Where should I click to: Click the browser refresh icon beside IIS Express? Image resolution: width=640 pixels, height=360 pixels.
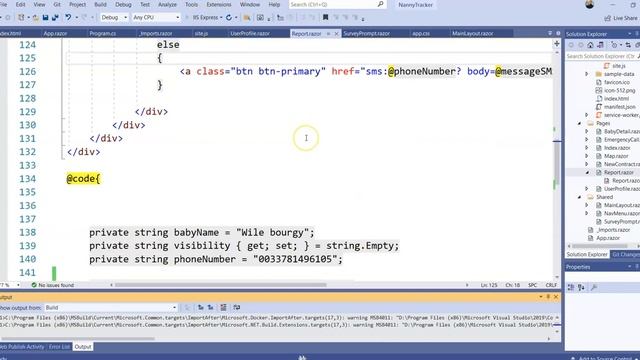(x=229, y=18)
